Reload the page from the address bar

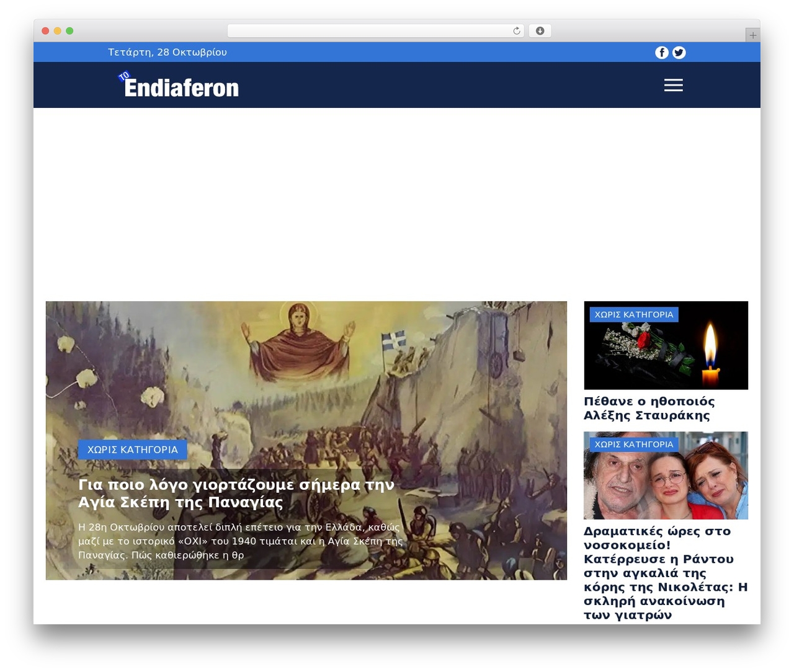[x=517, y=31]
